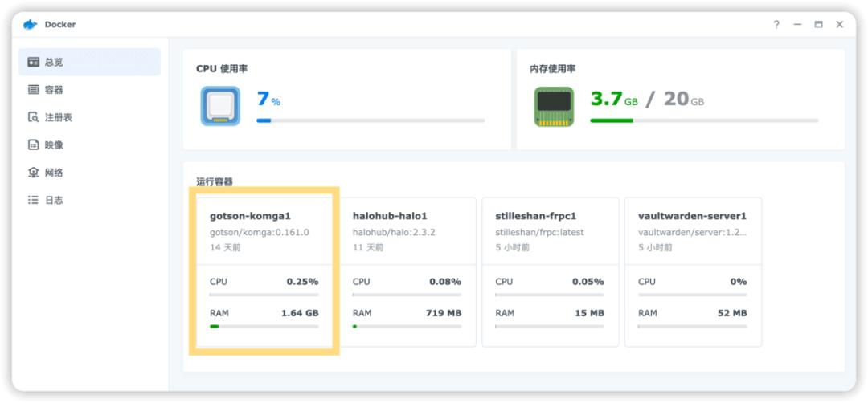This screenshot has width=868, height=403.
Task: Click the 3.7 GB memory value
Action: (x=614, y=100)
